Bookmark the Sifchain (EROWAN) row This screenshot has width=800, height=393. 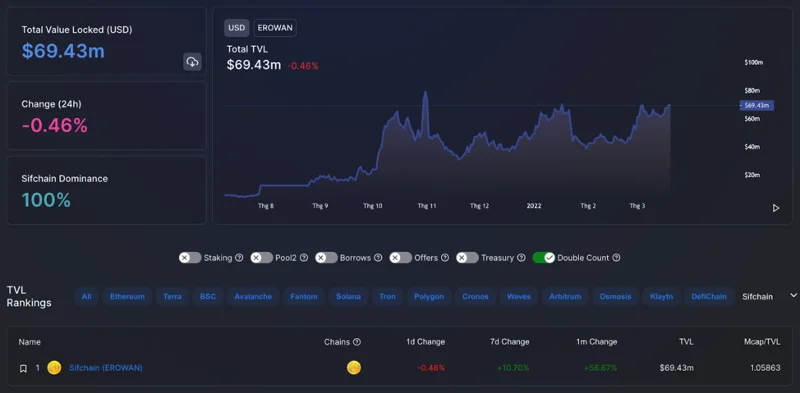click(23, 368)
